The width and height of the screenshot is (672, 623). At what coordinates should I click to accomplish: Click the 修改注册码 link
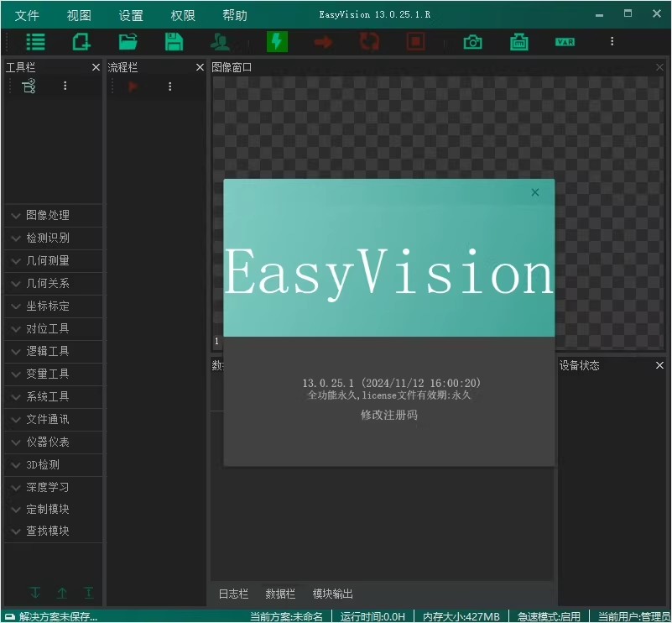click(388, 415)
